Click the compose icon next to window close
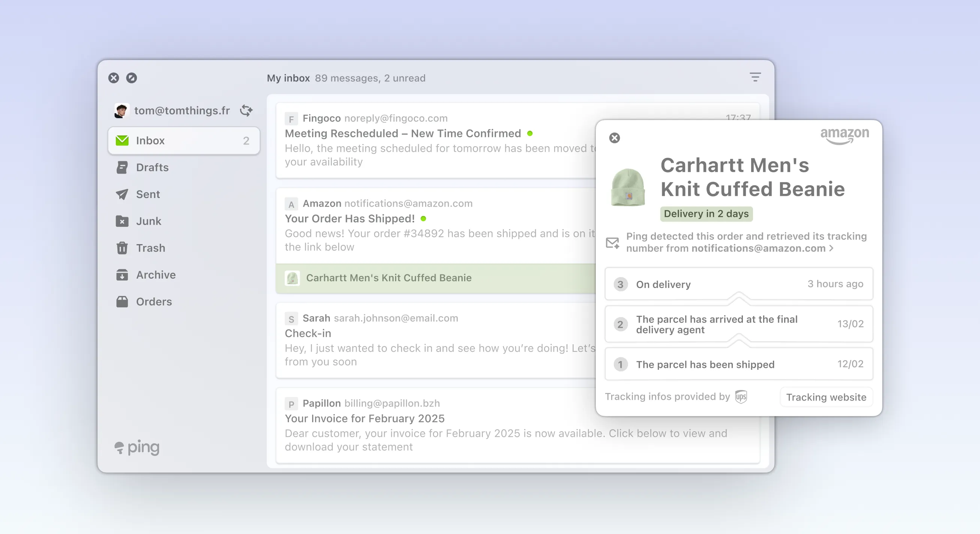Viewport: 980px width, 534px height. tap(132, 78)
